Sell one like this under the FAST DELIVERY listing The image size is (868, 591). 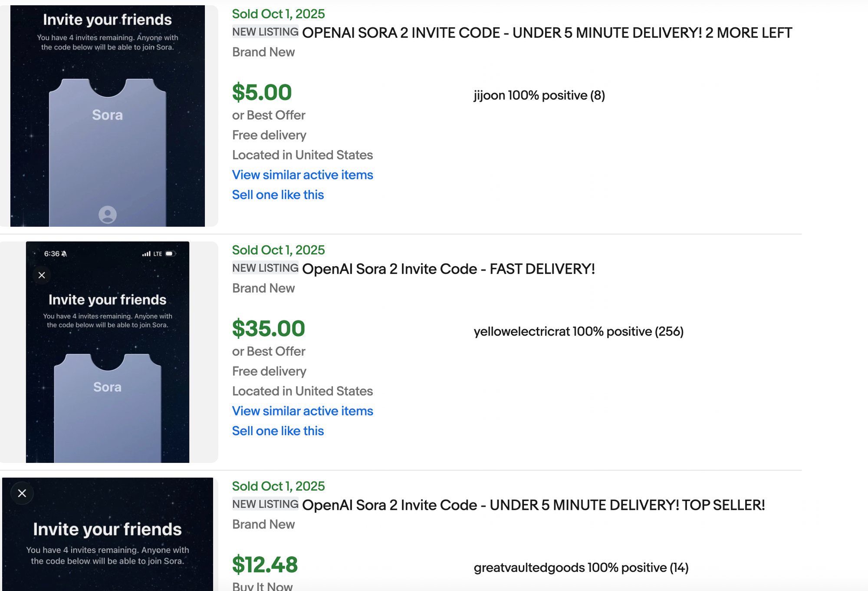tap(278, 430)
